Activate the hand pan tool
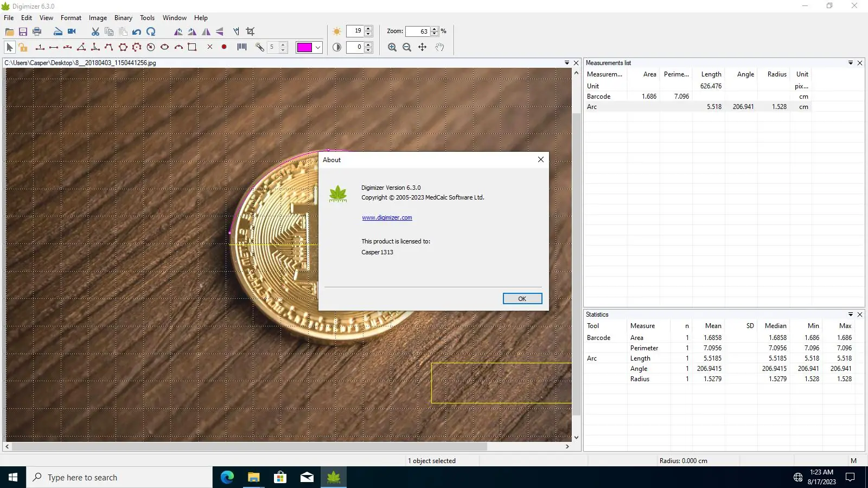Viewport: 868px width, 488px height. click(x=439, y=47)
